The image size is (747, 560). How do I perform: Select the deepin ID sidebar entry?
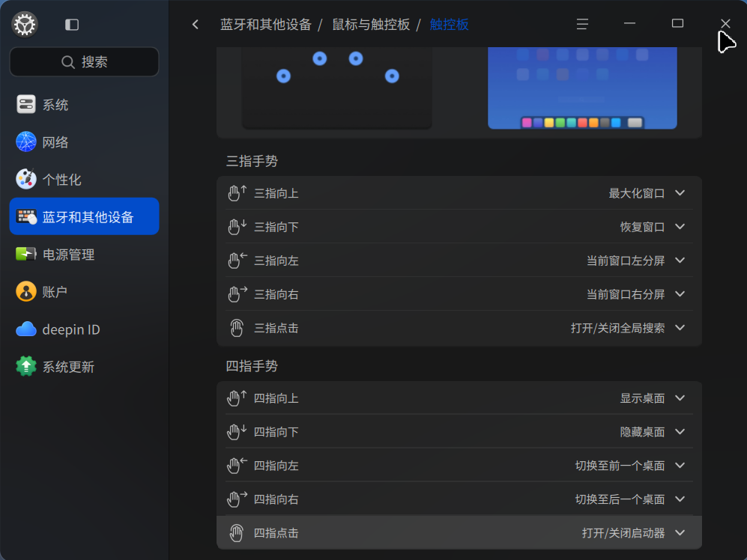pyautogui.click(x=85, y=329)
